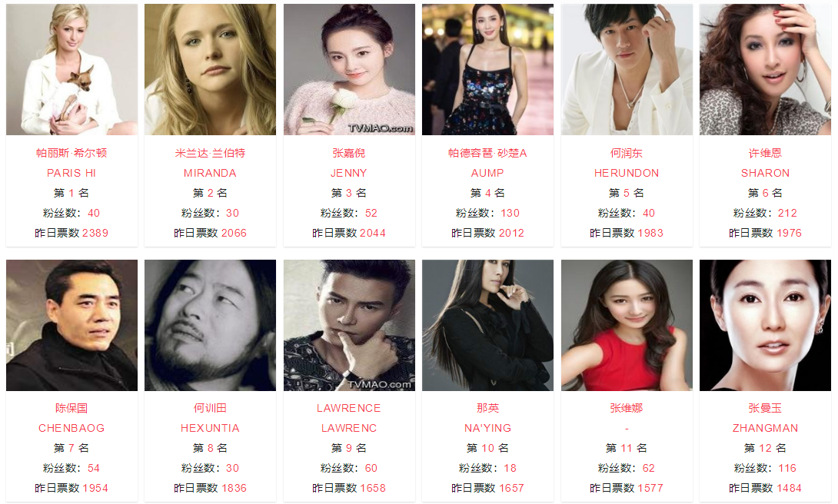Image resolution: width=838 pixels, height=504 pixels.
Task: Click the 何润东 name link
Action: (x=627, y=153)
